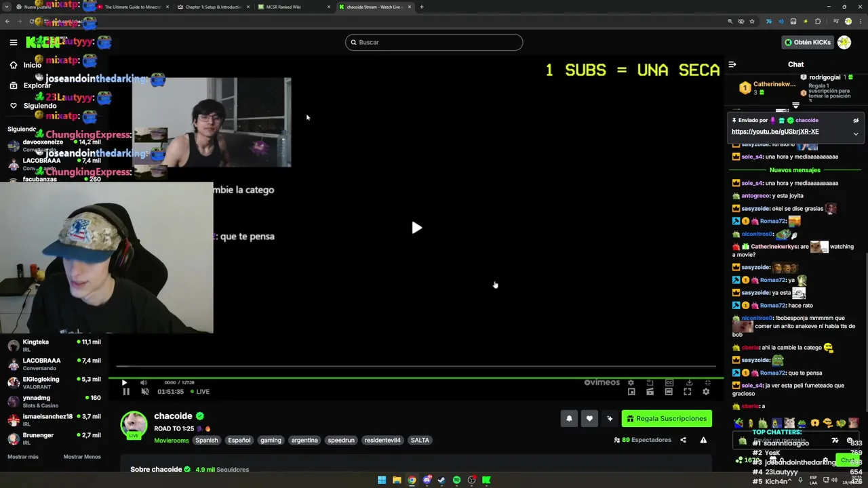Open Discord from taskbar
Image resolution: width=868 pixels, height=488 pixels.
pos(427,480)
